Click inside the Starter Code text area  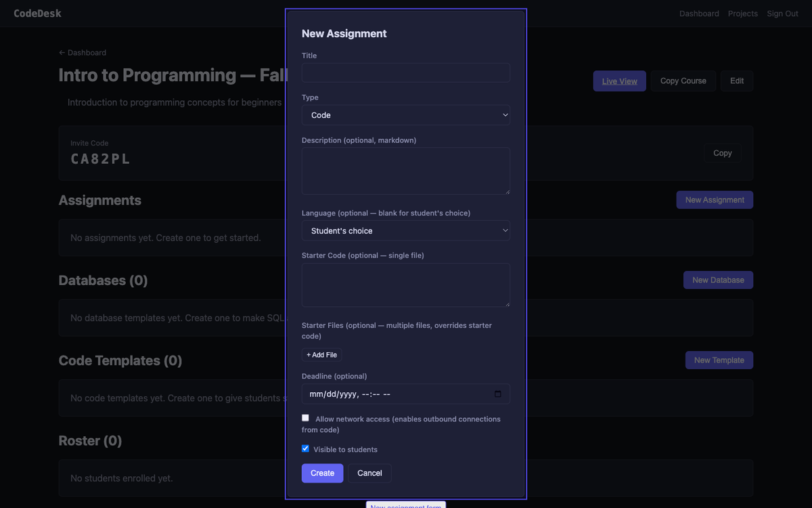click(x=406, y=284)
